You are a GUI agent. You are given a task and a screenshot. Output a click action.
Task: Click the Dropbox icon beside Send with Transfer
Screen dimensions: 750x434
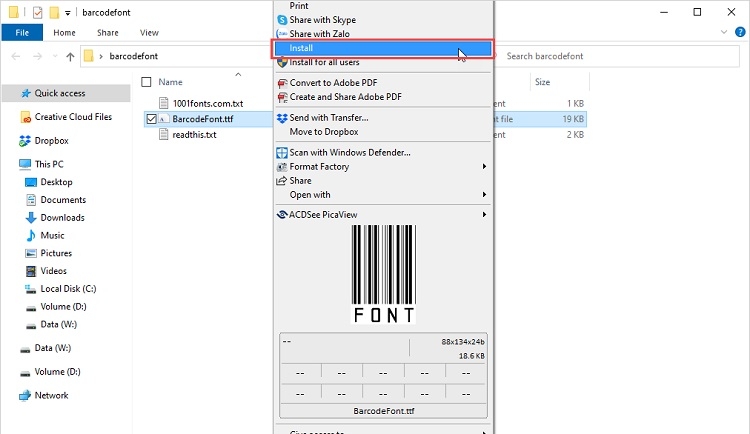click(282, 118)
